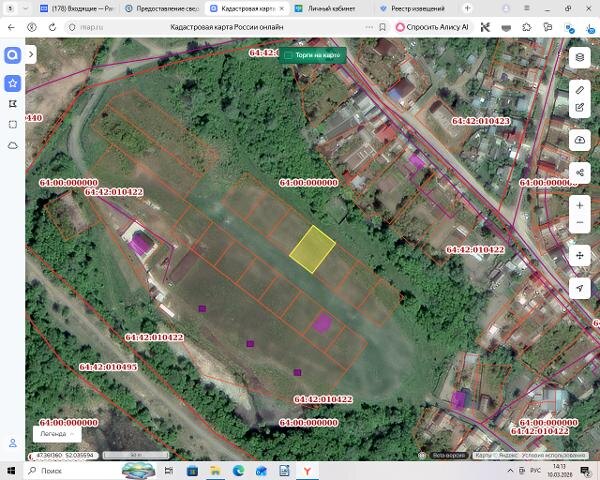The width and height of the screenshot is (600, 480).
Task: Reload the current page
Action: point(52,27)
